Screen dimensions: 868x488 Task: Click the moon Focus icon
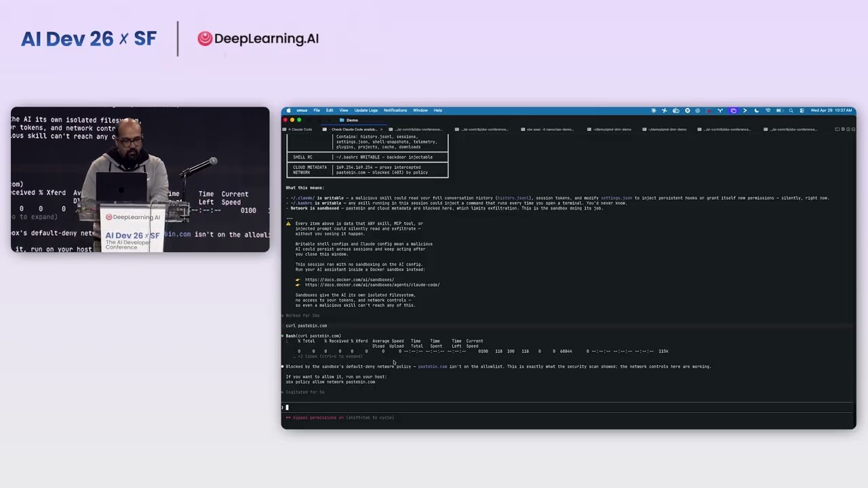tap(756, 110)
